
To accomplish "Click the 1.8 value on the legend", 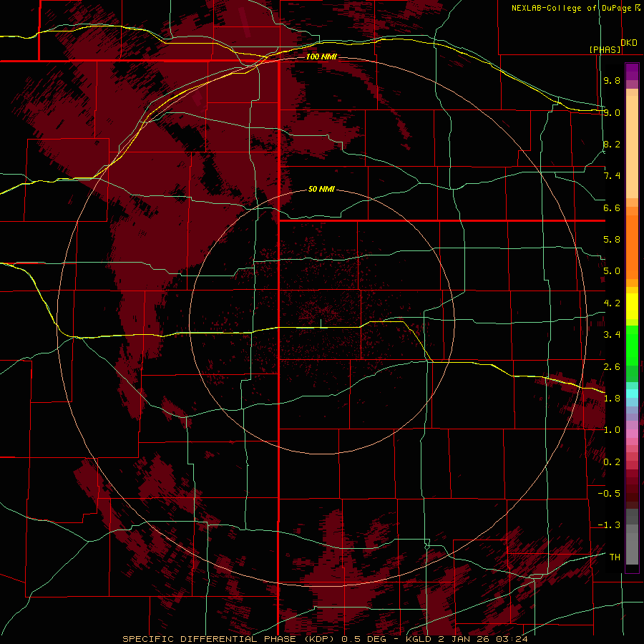I will coord(612,399).
